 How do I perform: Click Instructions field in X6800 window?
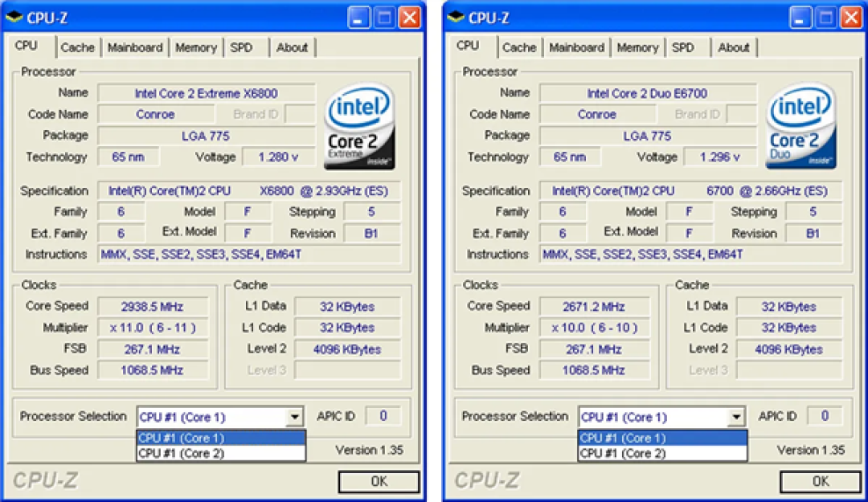click(248, 255)
